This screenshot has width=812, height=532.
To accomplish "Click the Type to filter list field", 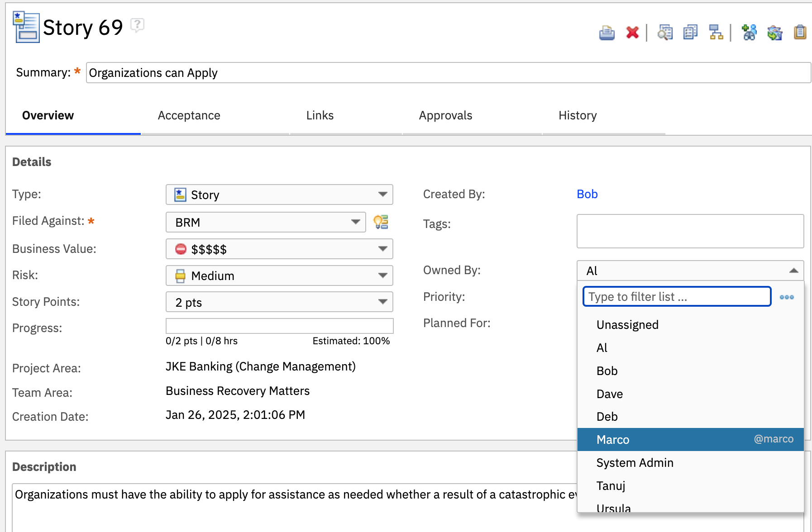I will [x=677, y=296].
